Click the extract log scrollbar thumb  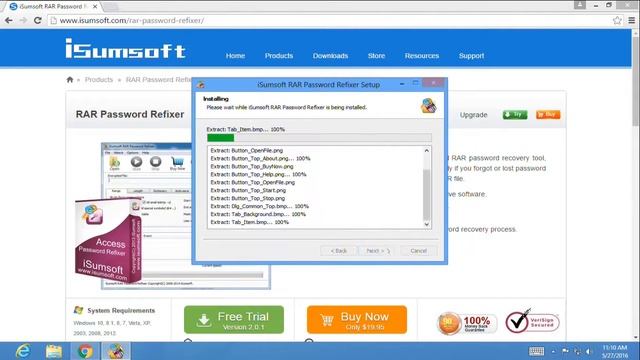point(427,195)
